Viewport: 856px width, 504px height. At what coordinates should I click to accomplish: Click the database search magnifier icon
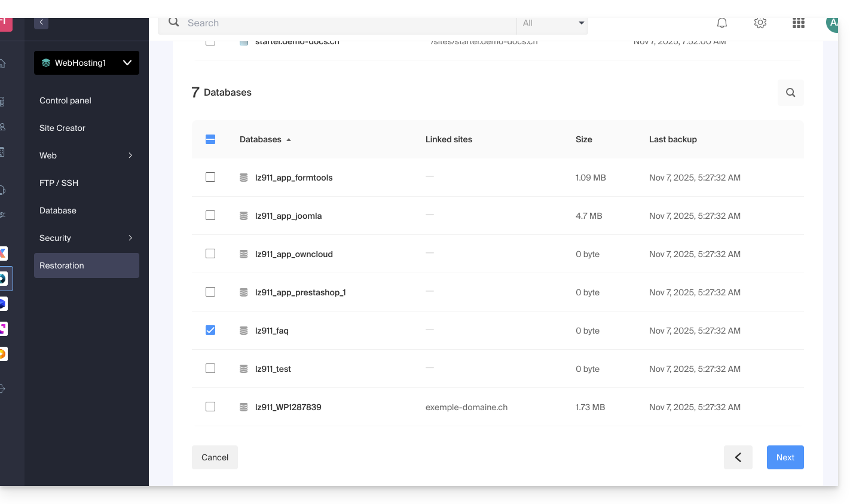click(x=790, y=93)
